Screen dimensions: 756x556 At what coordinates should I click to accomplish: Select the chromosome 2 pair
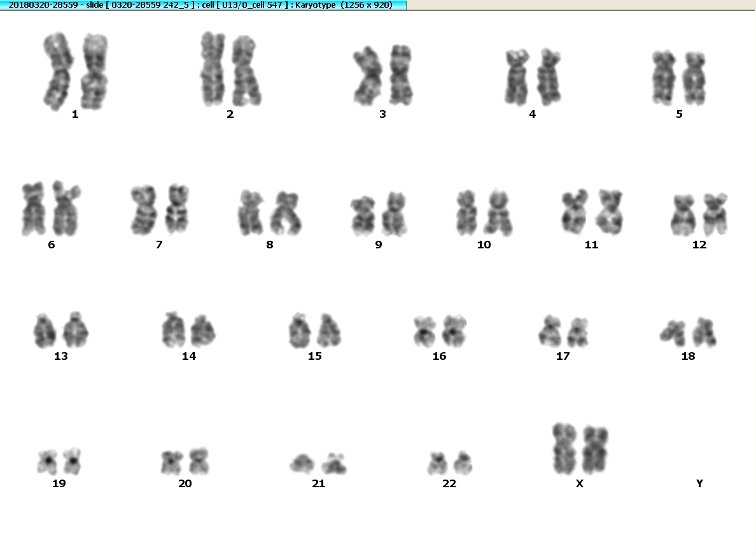(x=231, y=69)
